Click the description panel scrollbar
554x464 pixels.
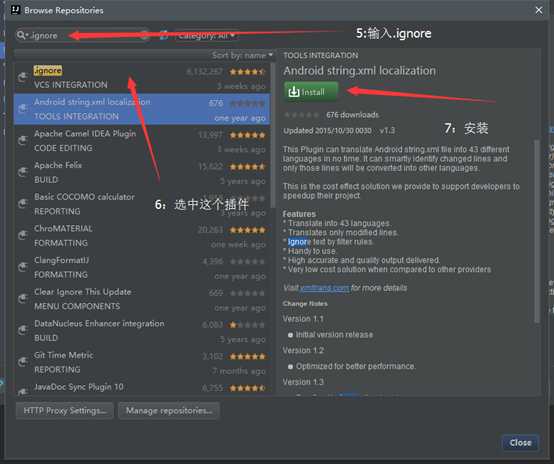click(537, 231)
